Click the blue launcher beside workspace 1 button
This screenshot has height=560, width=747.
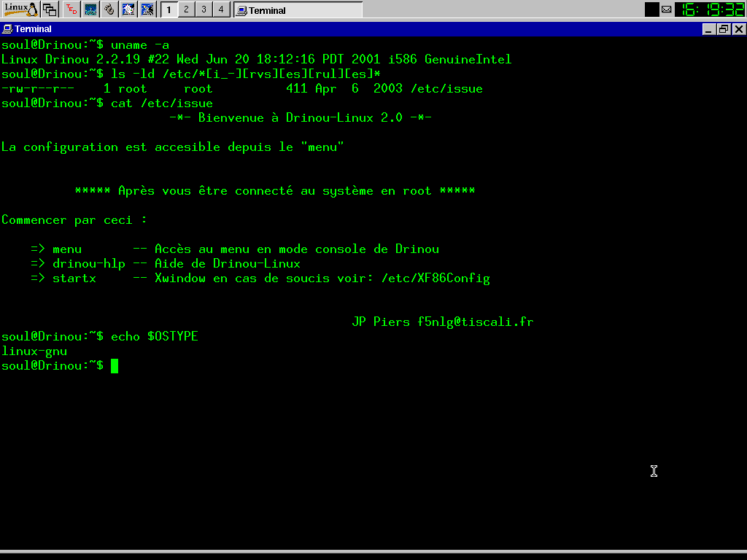tap(147, 9)
